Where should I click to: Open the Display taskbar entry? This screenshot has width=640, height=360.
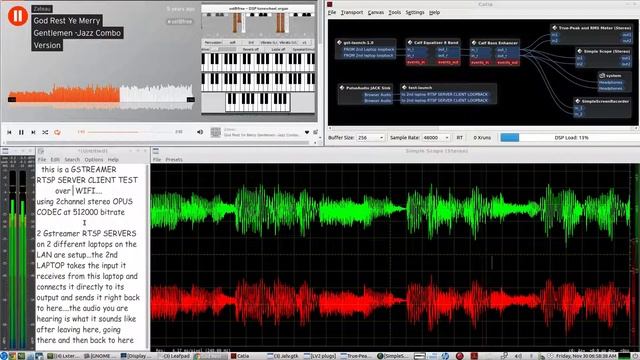[x=136, y=356]
